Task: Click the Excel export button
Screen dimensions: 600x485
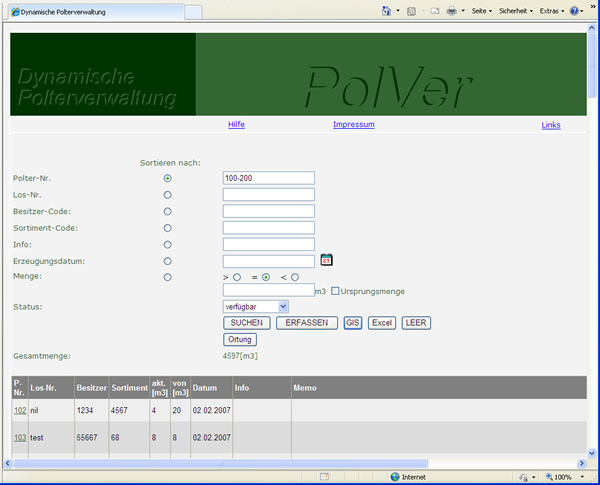Action: (382, 323)
